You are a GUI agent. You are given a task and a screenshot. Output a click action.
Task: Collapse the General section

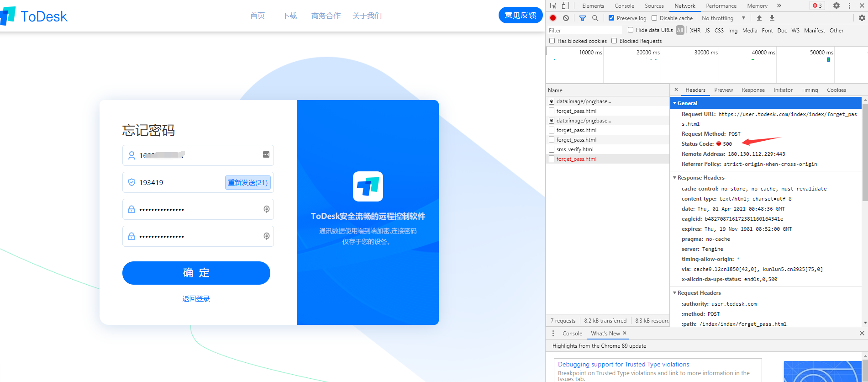pyautogui.click(x=674, y=103)
